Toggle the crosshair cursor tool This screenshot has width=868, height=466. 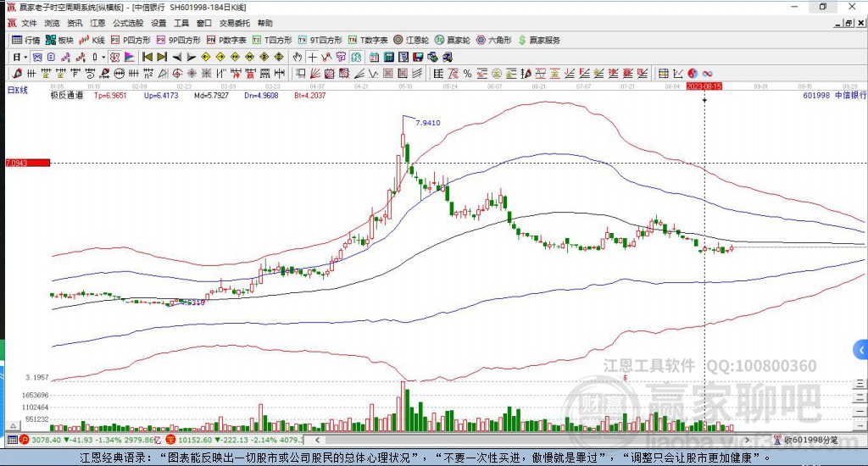click(x=313, y=57)
